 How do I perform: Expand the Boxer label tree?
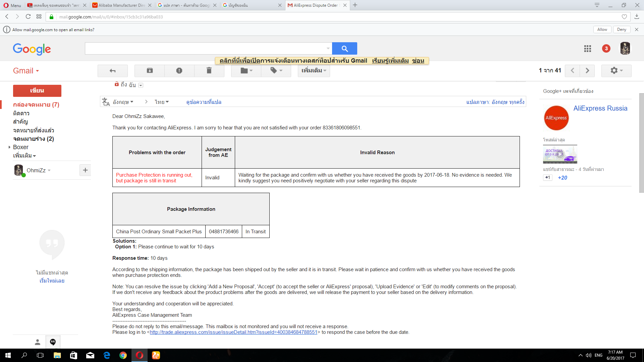click(9, 147)
